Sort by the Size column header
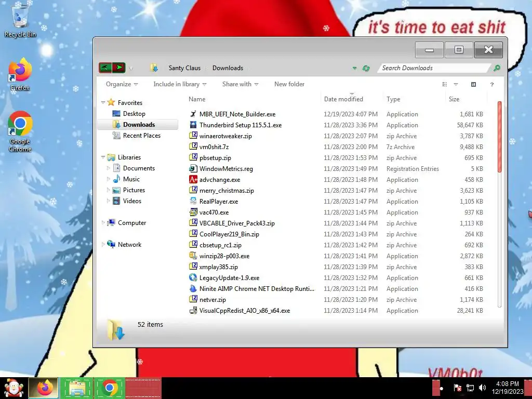Image resolution: width=532 pixels, height=399 pixels. pyautogui.click(x=454, y=99)
